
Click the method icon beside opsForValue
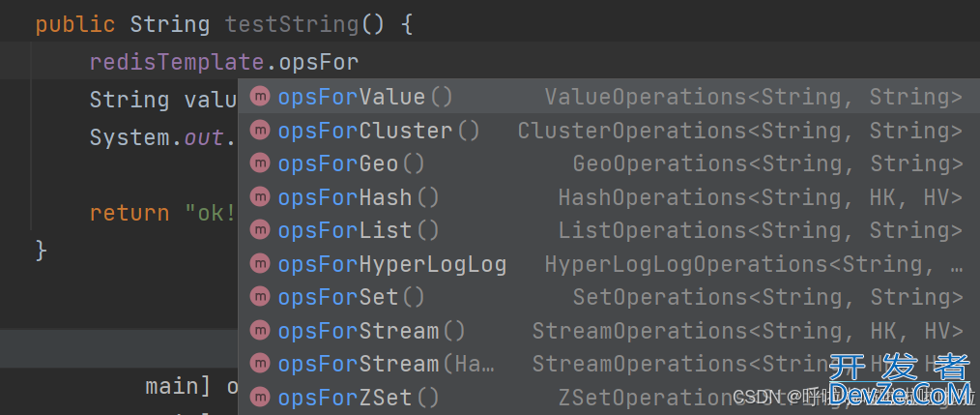[x=259, y=97]
